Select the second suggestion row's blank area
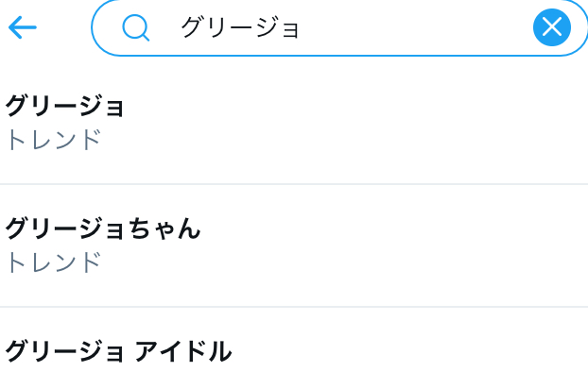 click(x=394, y=245)
